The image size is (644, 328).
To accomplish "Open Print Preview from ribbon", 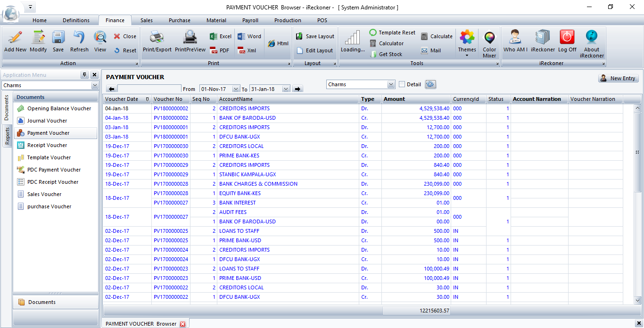I will tap(190, 38).
